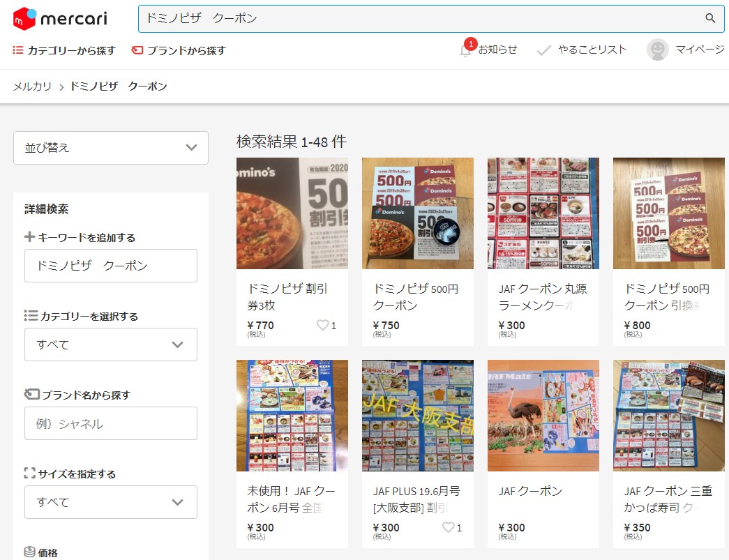729x560 pixels.
Task: Click the category list icon in the header
Action: pyautogui.click(x=17, y=50)
